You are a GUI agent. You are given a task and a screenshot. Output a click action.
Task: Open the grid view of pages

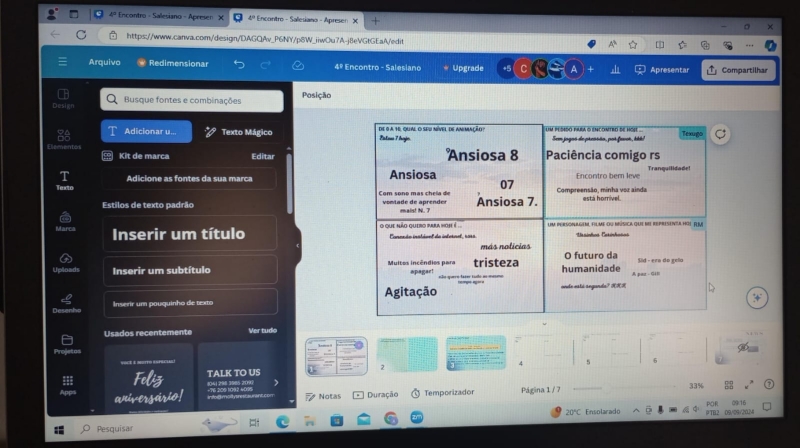pos(728,385)
